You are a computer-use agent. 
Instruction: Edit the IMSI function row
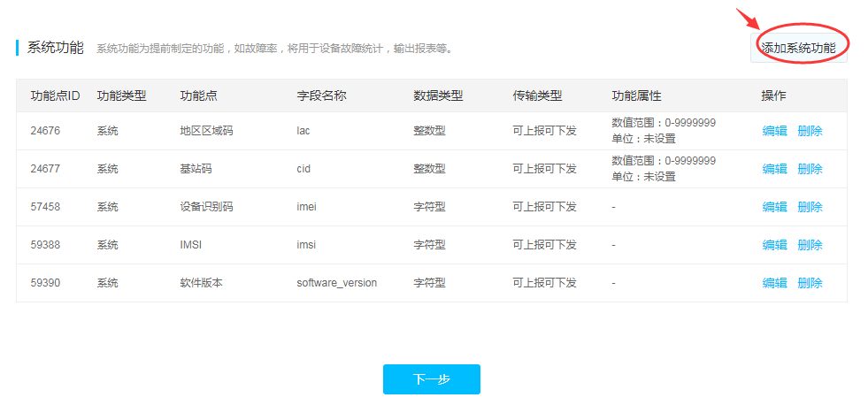[x=774, y=245]
